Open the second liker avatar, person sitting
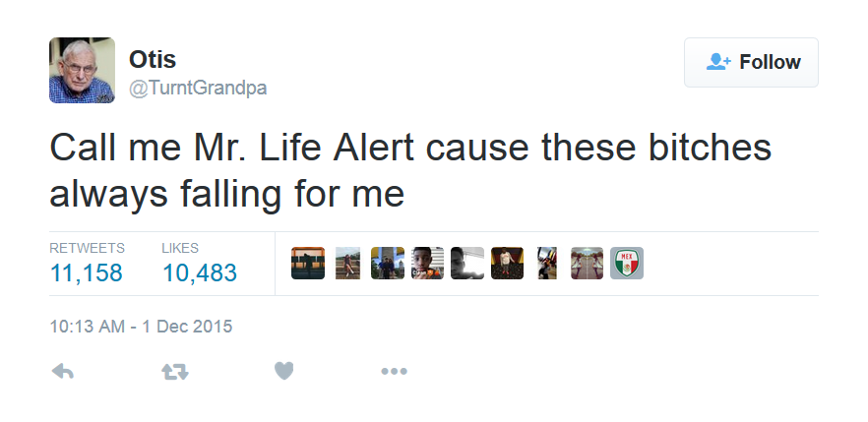Screen dimensions: 868x422 [347, 263]
